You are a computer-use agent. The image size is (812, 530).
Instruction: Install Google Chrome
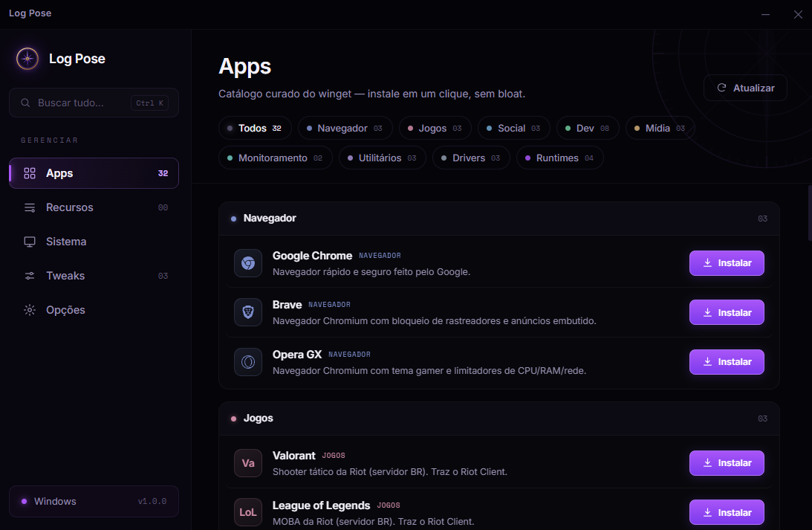727,263
